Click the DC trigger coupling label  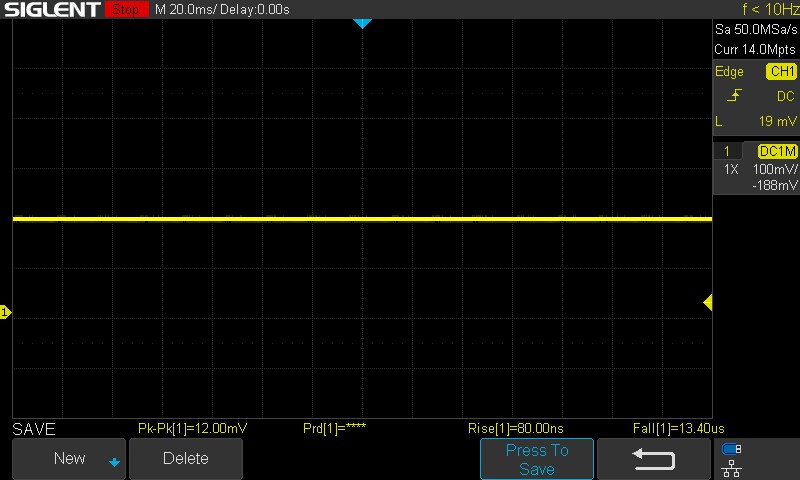pos(786,96)
